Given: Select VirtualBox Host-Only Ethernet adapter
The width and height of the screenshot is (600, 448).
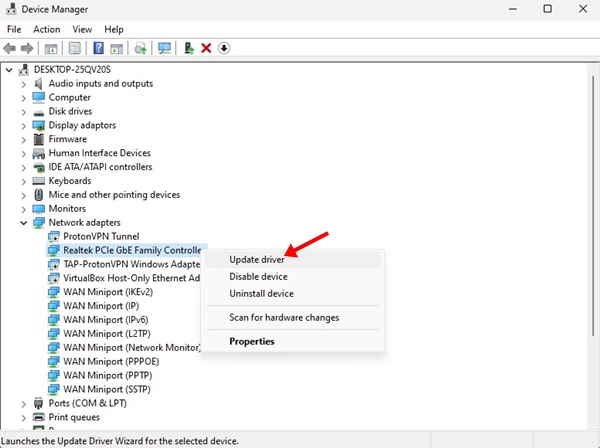Looking at the screenshot, I should [132, 278].
